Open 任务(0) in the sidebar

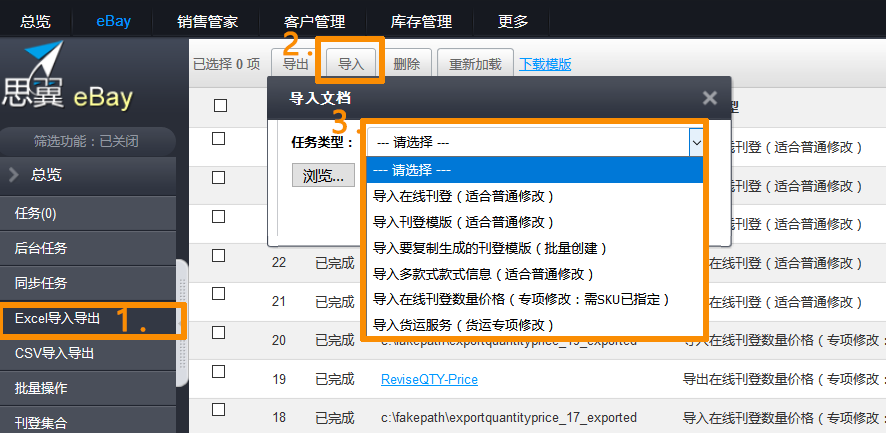point(88,214)
